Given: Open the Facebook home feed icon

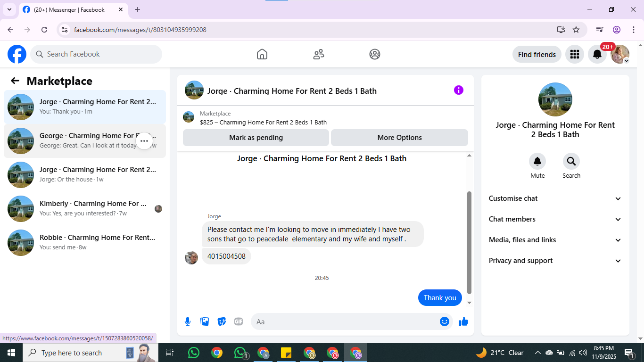Looking at the screenshot, I should point(262,54).
